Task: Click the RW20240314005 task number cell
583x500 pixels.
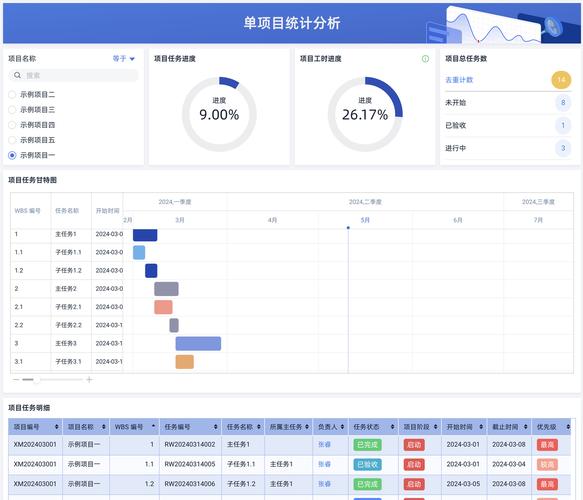Action: coord(190,464)
